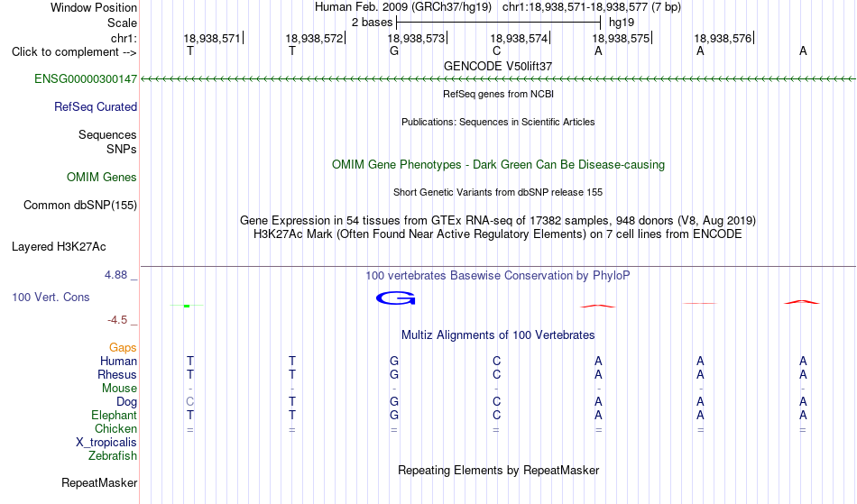
Task: Click the X_tropicalis species label
Action: 106,443
